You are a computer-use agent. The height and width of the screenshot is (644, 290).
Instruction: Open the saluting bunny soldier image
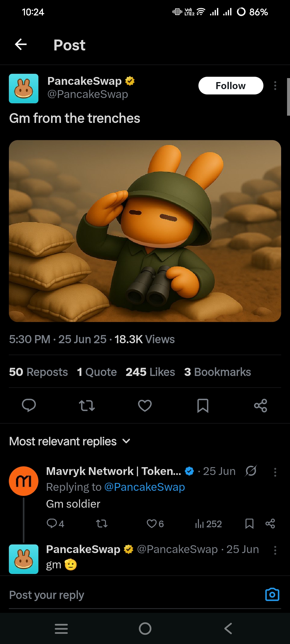tap(145, 231)
